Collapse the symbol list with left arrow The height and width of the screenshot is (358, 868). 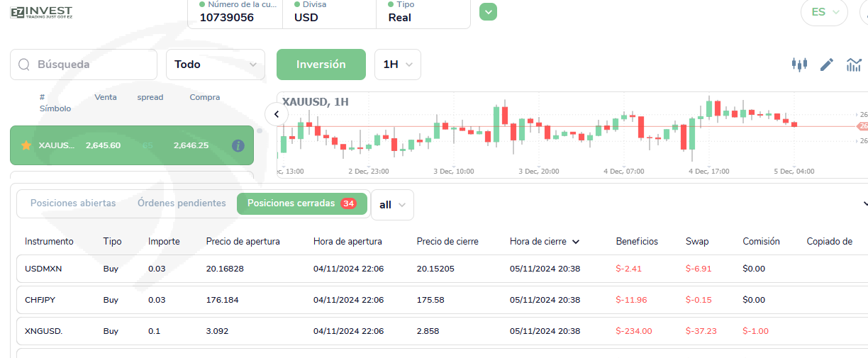pos(276,113)
